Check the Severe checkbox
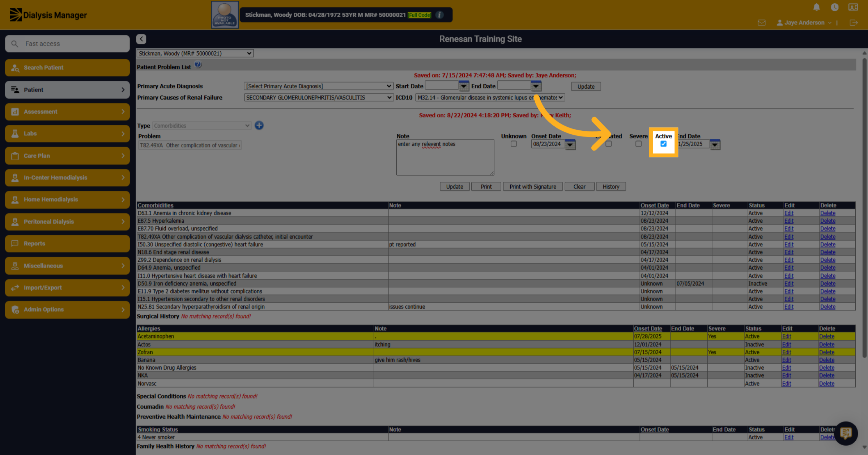Viewport: 868px width, 455px height. click(x=638, y=144)
